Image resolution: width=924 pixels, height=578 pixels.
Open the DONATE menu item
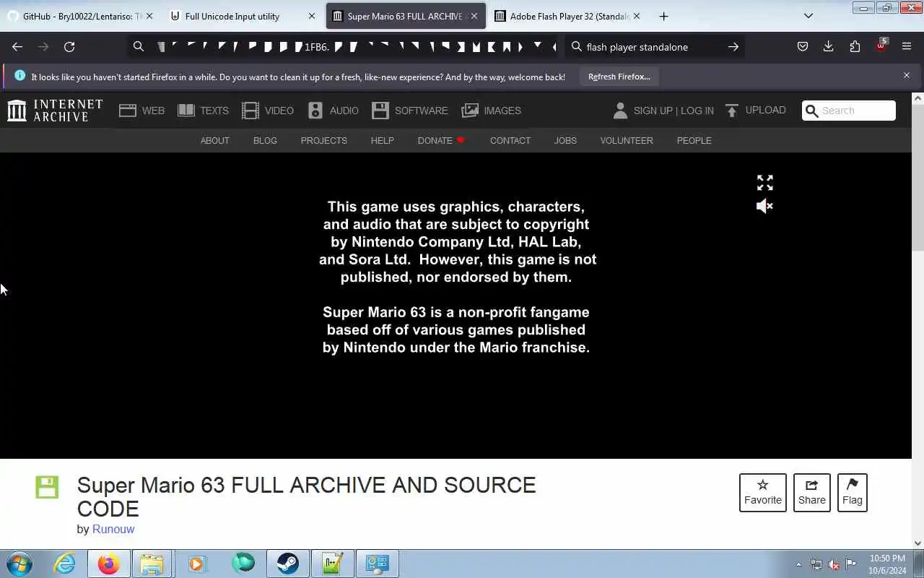441,141
